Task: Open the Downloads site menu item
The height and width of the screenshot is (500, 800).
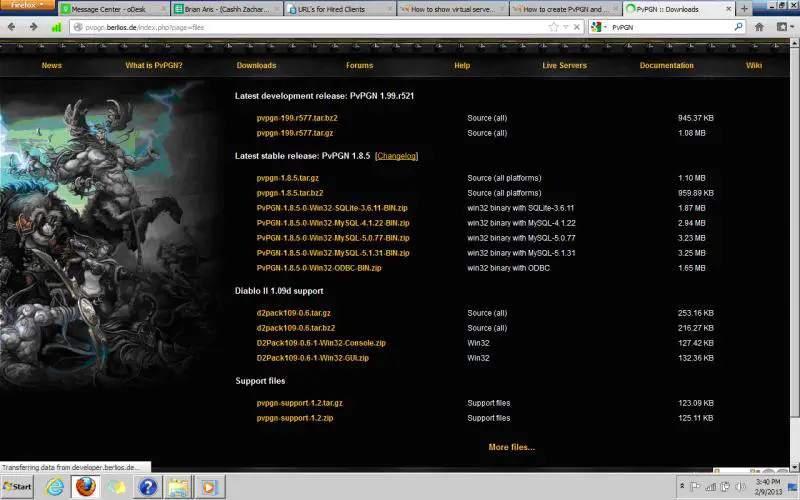Action: [256, 65]
